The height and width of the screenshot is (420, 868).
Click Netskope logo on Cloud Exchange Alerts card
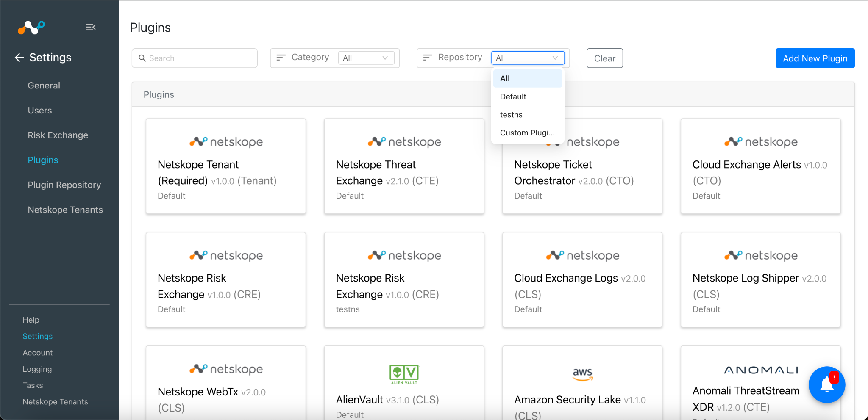coord(761,142)
